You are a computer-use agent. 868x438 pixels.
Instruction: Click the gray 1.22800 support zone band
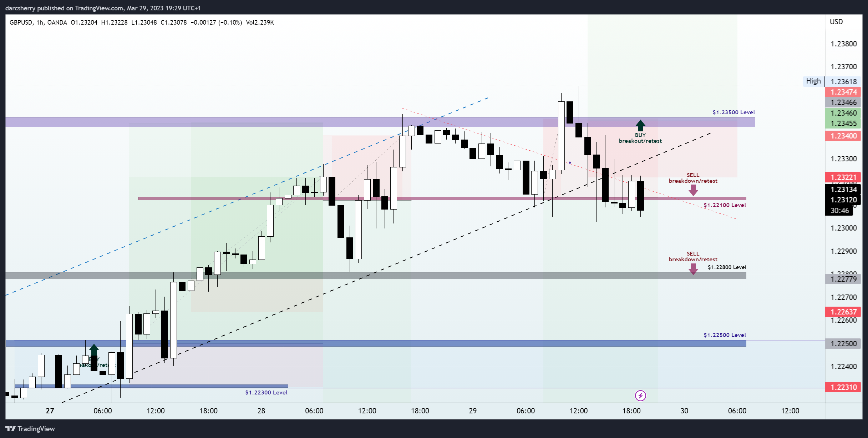coord(376,276)
